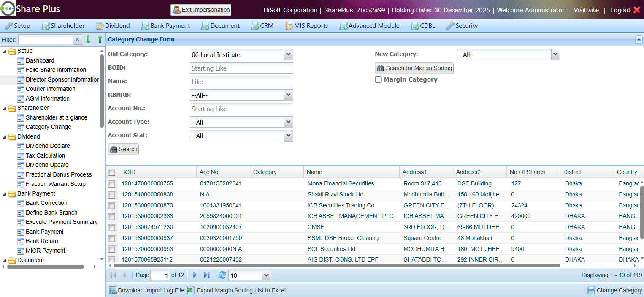Open the Shareholder menu
This screenshot has height=297, width=644.
63,26
